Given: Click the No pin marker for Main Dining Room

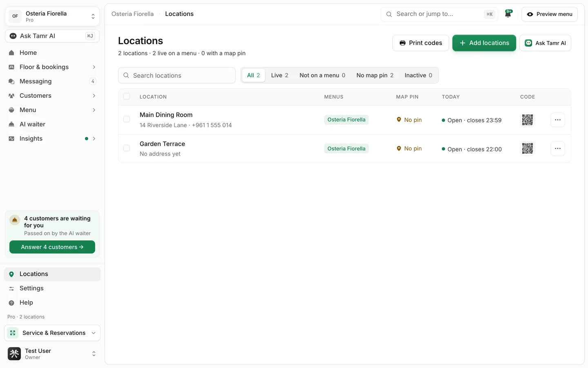Looking at the screenshot, I should (409, 120).
